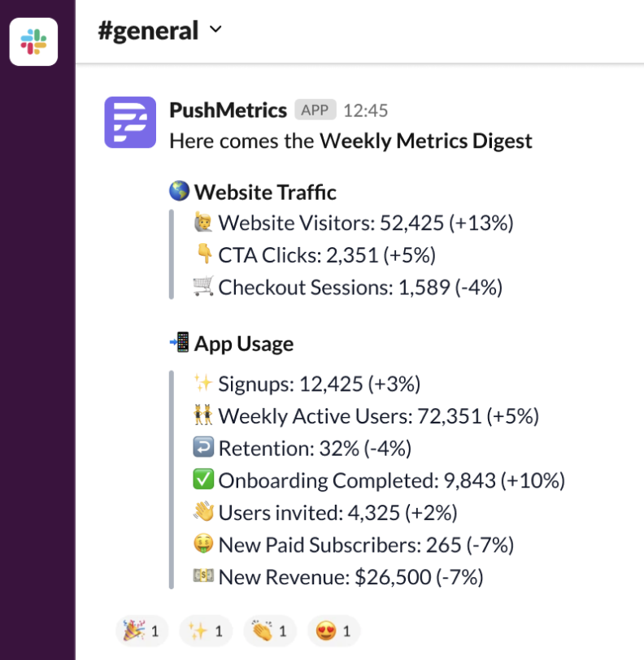The image size is (644, 660).
Task: Click the return arrow emoji beside Retention
Action: coord(203,448)
